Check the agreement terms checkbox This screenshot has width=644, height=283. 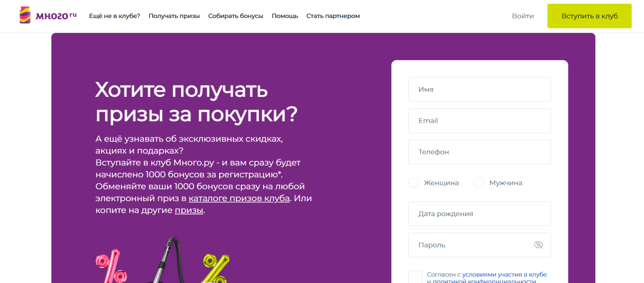pyautogui.click(x=415, y=277)
